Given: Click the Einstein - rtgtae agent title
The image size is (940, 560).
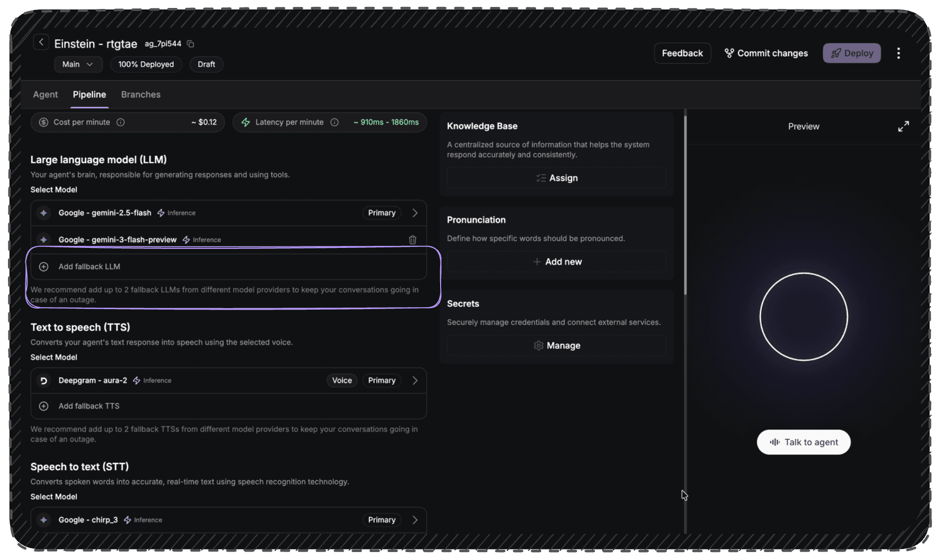Looking at the screenshot, I should click(x=96, y=44).
